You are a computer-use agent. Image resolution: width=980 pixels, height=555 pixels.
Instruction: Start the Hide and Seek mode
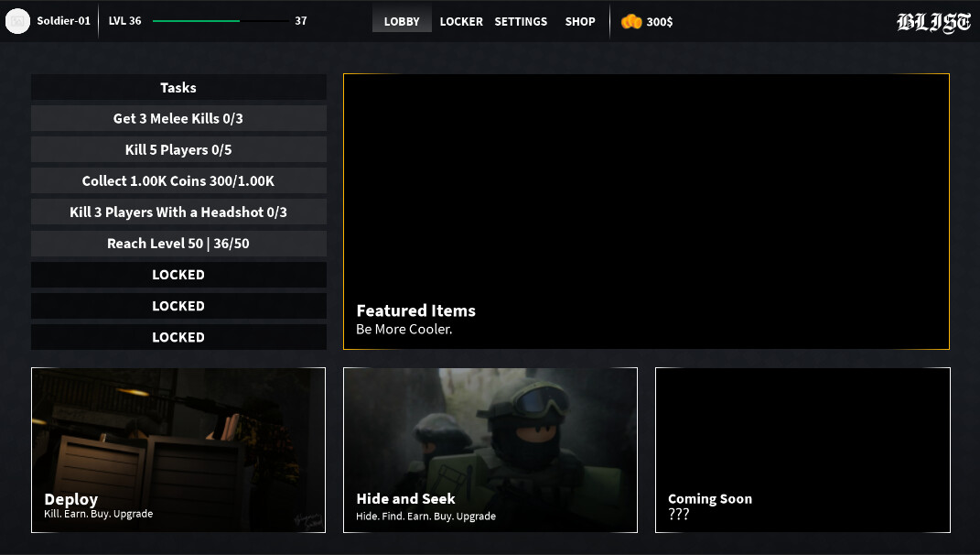490,450
